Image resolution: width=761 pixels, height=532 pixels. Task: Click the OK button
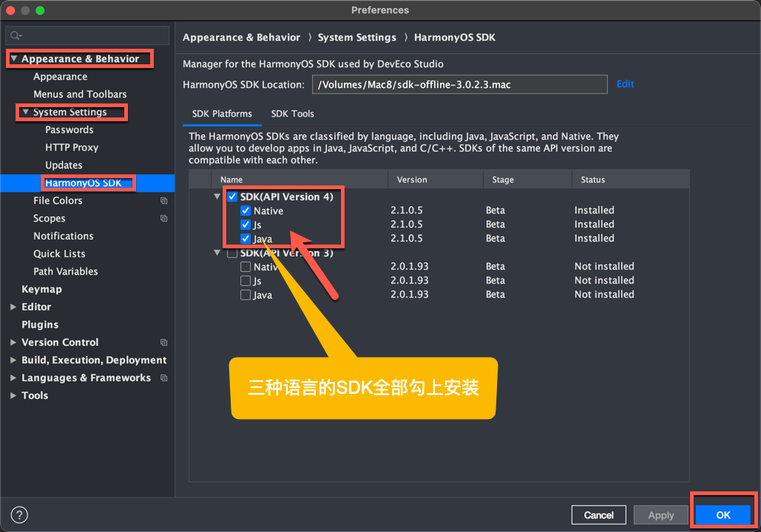click(723, 515)
